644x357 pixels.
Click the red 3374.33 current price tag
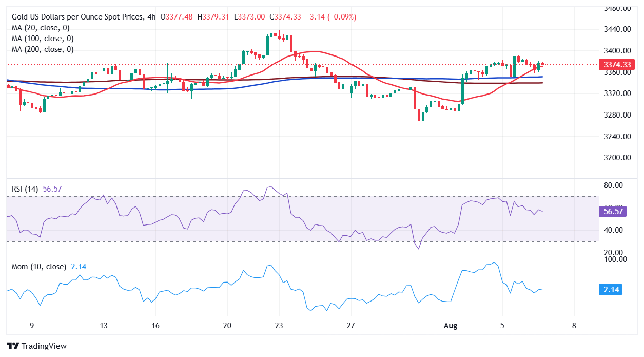(617, 65)
